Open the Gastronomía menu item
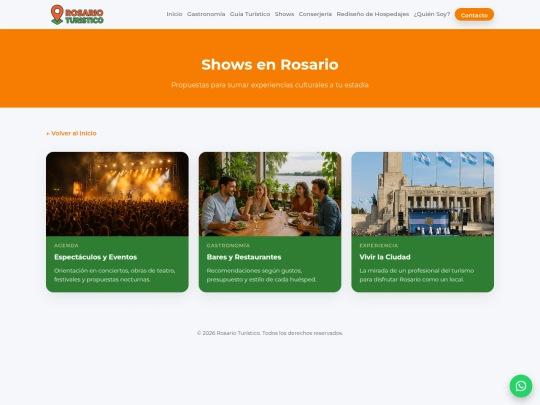This screenshot has height=405, width=540. pos(206,14)
